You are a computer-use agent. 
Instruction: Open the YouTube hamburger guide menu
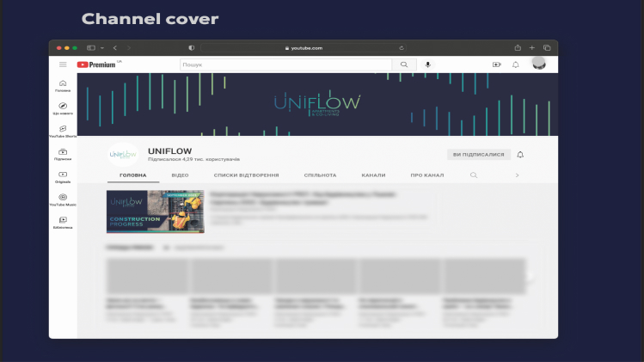tap(63, 64)
